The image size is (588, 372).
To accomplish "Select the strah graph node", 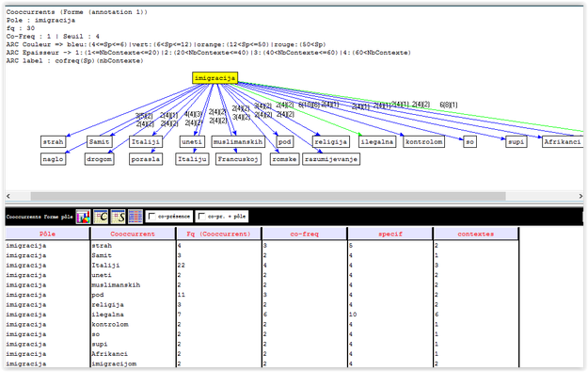I will 54,141.
